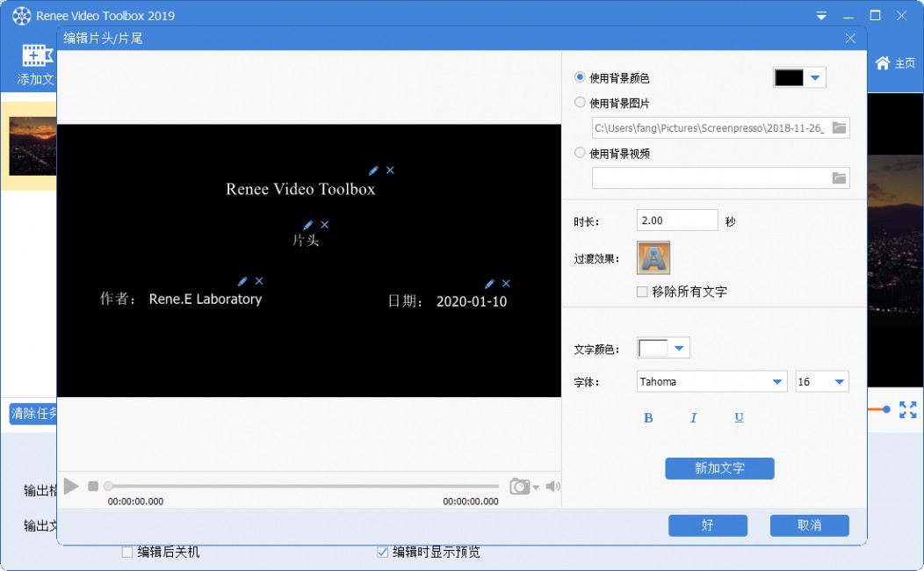The width and height of the screenshot is (924, 571).
Task: Select the Renee Video Toolbox title text in preview
Action: coord(300,189)
